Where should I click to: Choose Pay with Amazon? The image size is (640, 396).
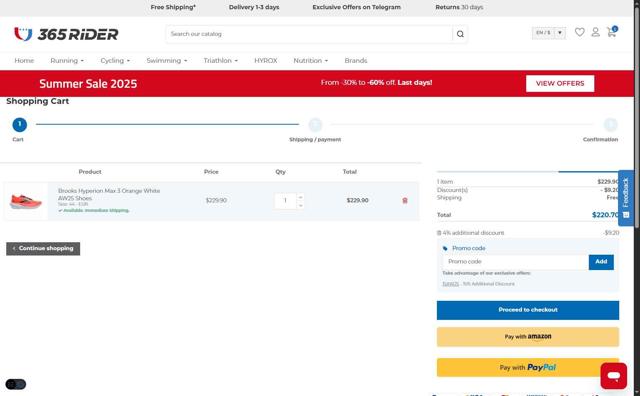tap(528, 337)
